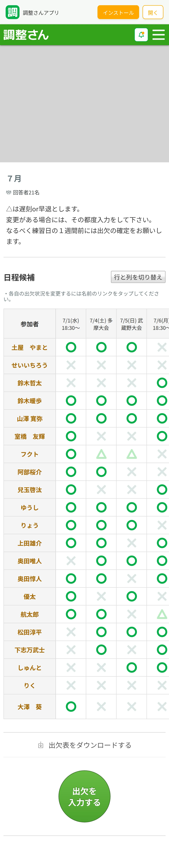This screenshot has height=868, width=169.
Task: Open 下志万武士's name link
Action: (30, 650)
